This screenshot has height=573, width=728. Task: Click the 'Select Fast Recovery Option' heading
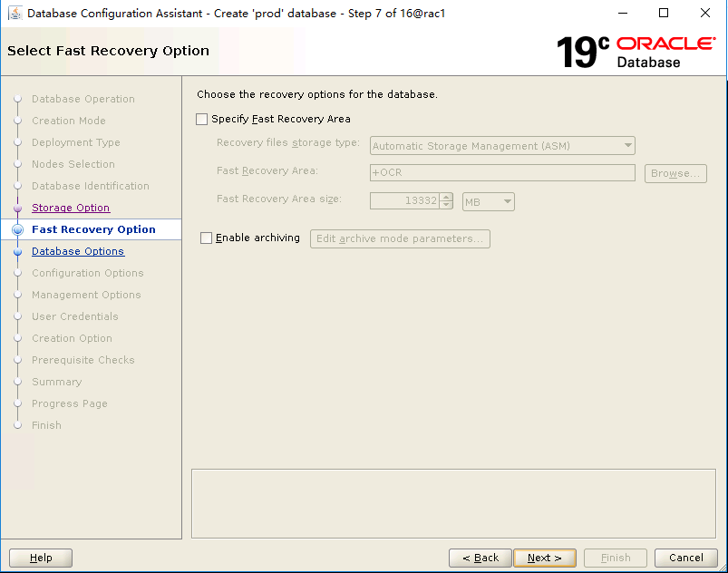[108, 51]
